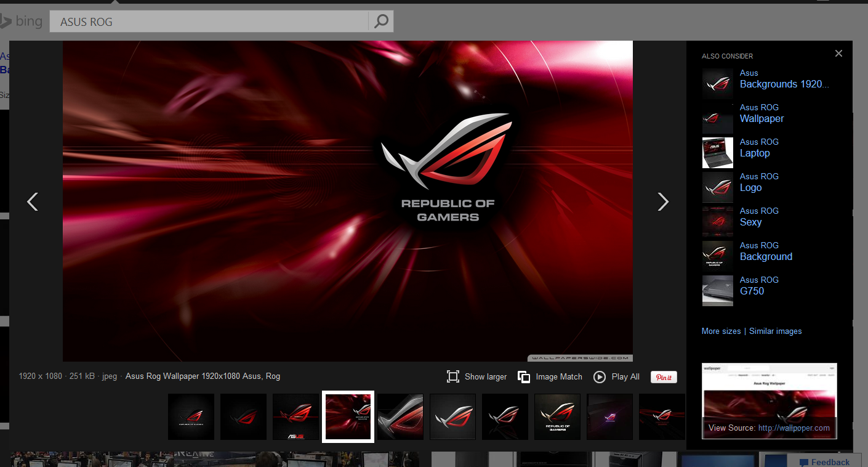The image size is (868, 467).
Task: Open the Similar images link
Action: coord(776,331)
